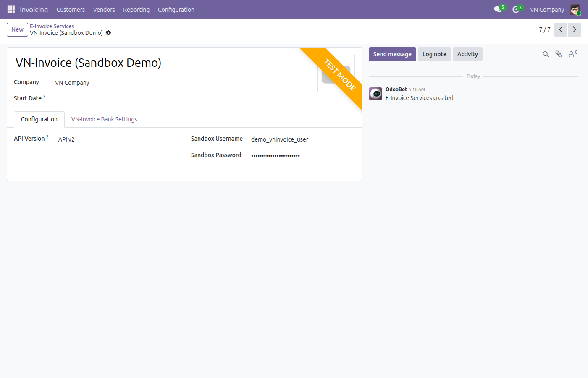This screenshot has height=378, width=588.
Task: Open the Reporting menu
Action: point(136,10)
